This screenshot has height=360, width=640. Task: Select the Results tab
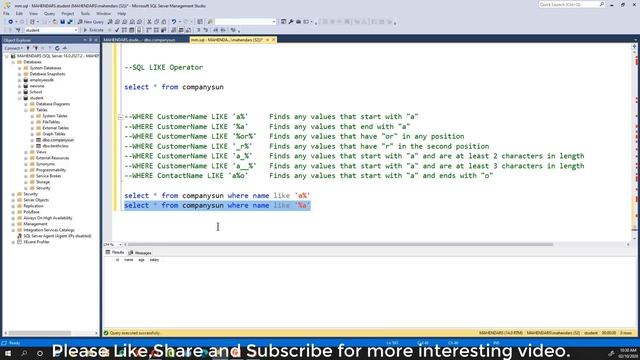click(115, 253)
